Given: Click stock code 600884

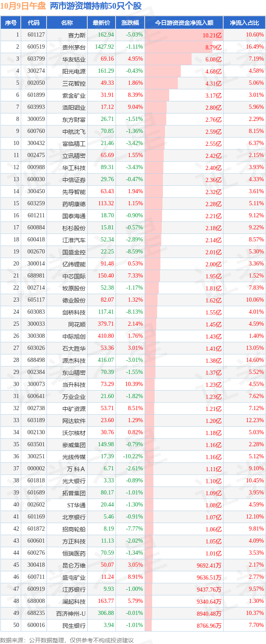Looking at the screenshot, I should [36, 228].
